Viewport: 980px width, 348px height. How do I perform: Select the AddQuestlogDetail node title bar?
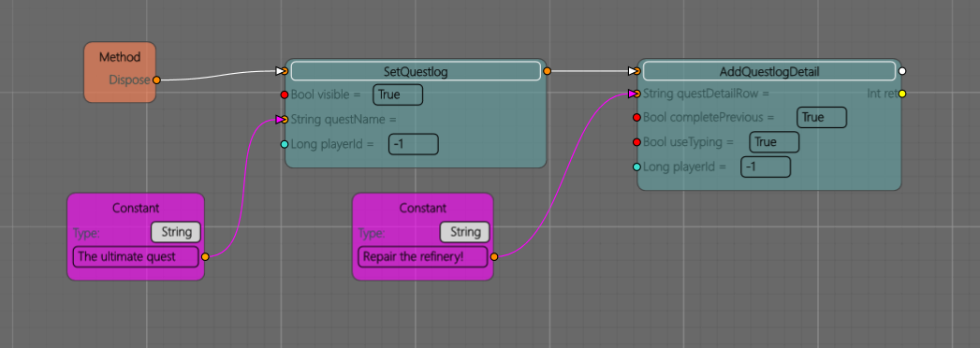[x=769, y=71]
